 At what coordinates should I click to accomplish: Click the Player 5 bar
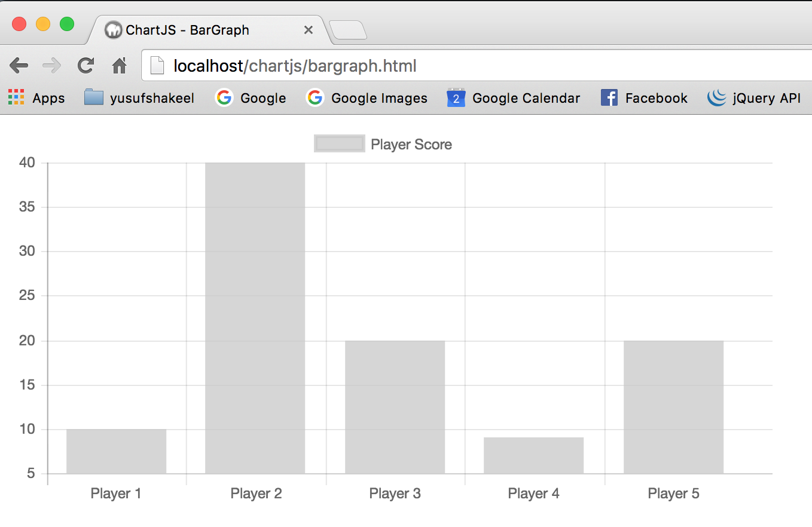coord(673,407)
